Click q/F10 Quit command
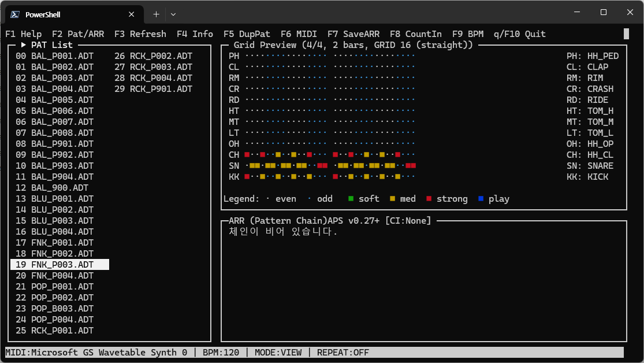This screenshot has width=644, height=363. point(519,34)
